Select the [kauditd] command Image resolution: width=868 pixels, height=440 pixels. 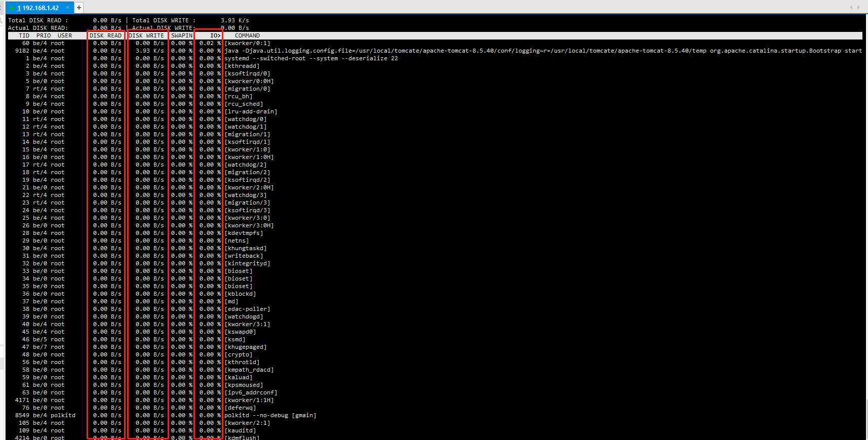(x=240, y=430)
